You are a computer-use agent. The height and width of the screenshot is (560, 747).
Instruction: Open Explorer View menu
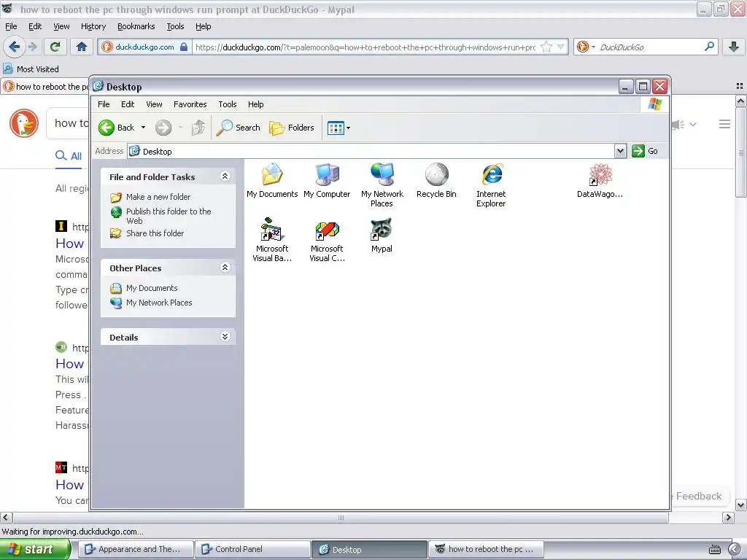coord(154,104)
